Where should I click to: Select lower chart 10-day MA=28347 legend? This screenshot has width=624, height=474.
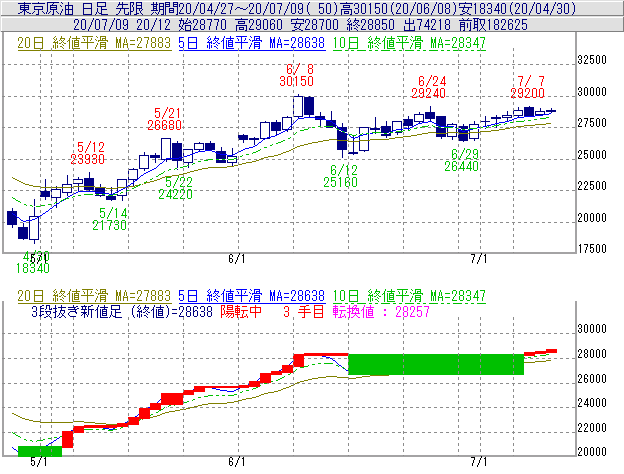(409, 296)
